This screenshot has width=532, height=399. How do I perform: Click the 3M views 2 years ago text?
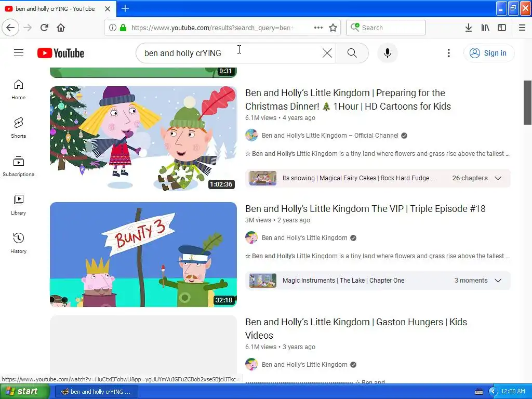click(x=277, y=220)
